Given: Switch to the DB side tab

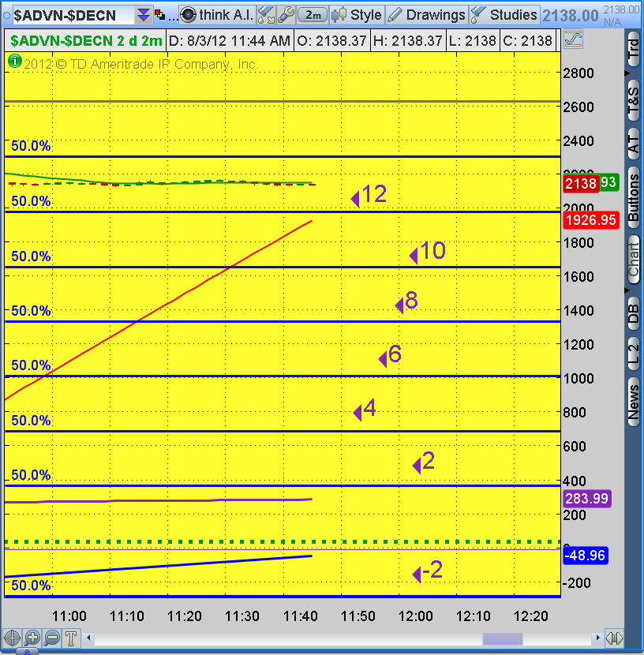Looking at the screenshot, I should point(634,313).
